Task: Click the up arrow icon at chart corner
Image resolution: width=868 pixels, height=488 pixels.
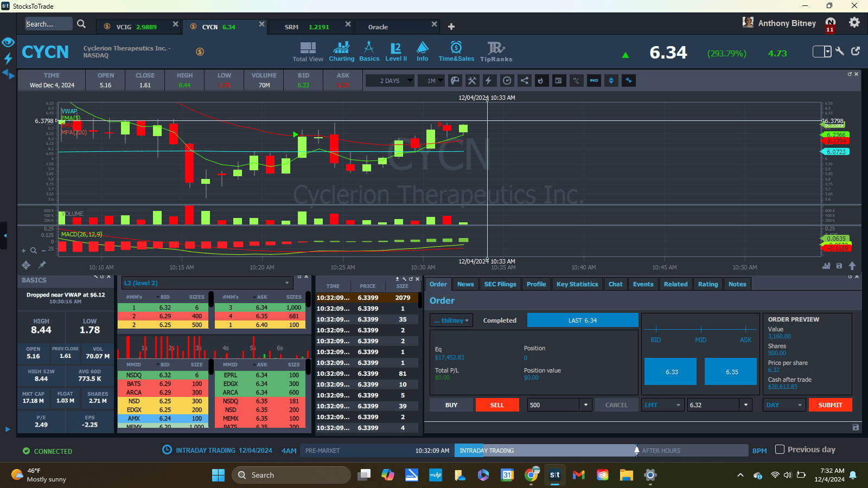Action: 852,266
